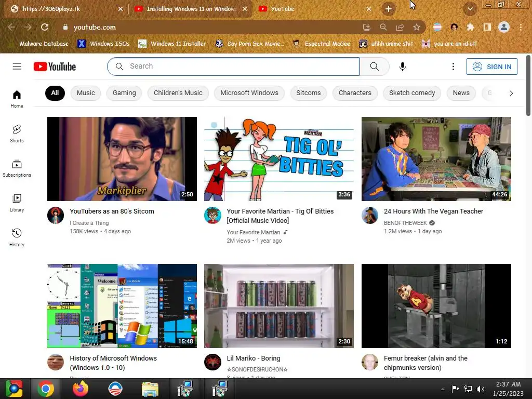Click the YouTube search input field

(233, 66)
